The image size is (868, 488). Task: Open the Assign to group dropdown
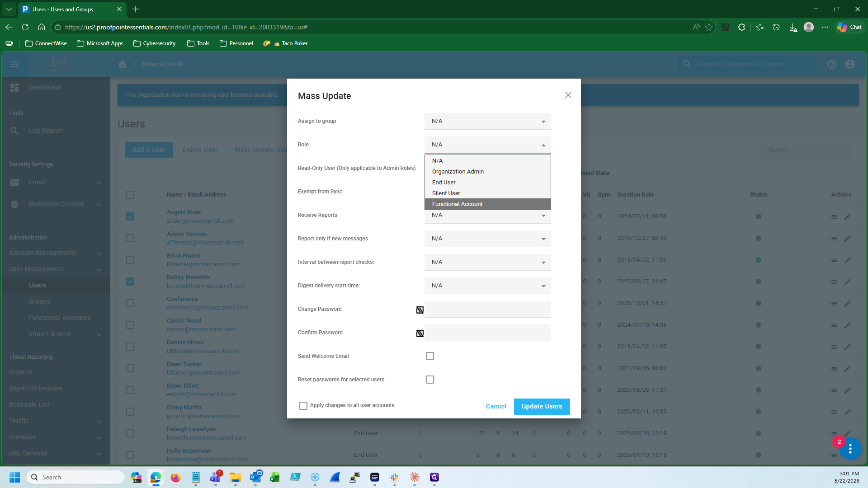(487, 121)
